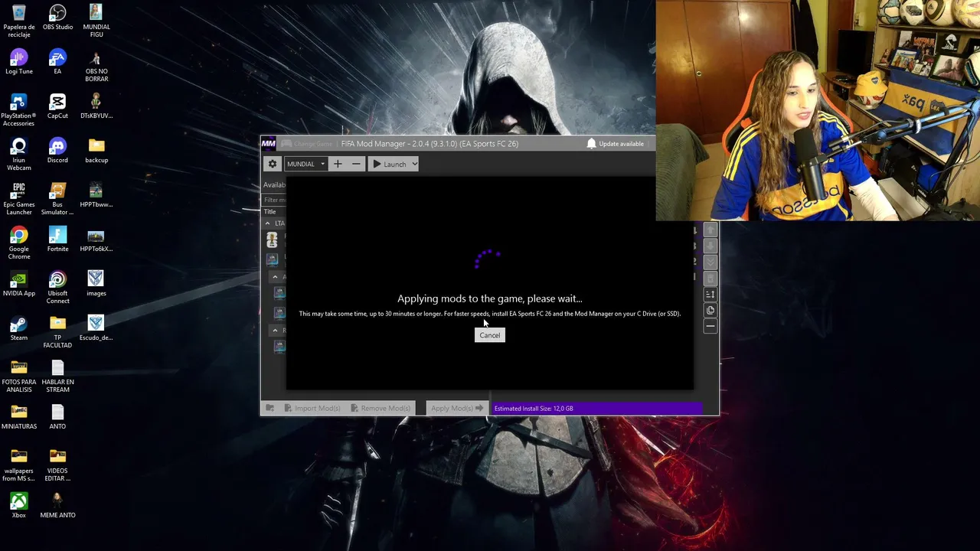The width and height of the screenshot is (980, 551).
Task: Click the MM logo in title bar
Action: 269,144
